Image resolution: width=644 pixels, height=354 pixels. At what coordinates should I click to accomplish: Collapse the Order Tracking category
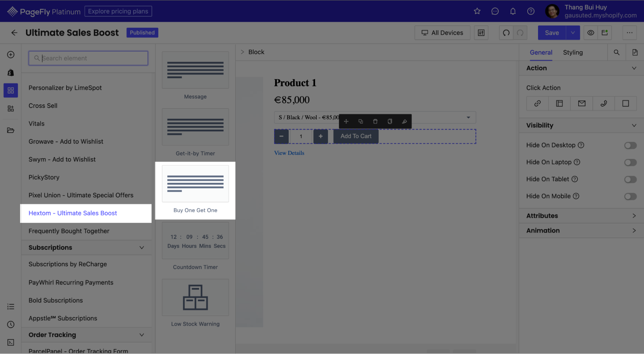tap(141, 335)
